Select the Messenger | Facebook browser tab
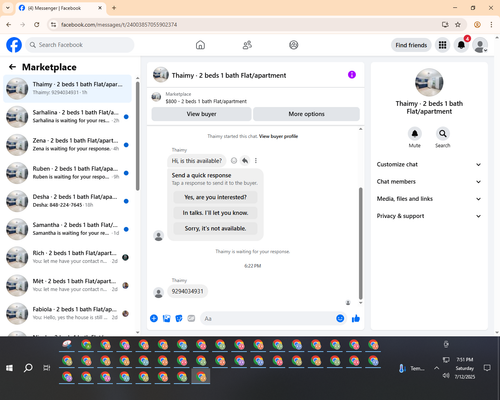The width and height of the screenshot is (500, 400). click(60, 8)
